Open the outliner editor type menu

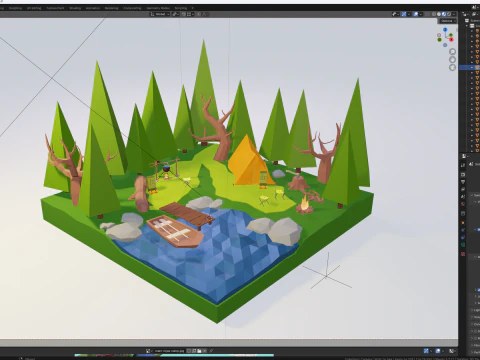(x=465, y=14)
